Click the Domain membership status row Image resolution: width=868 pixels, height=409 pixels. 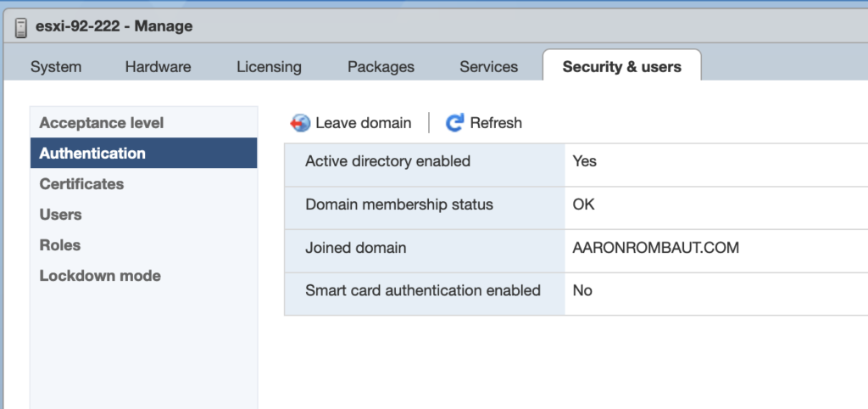(x=398, y=204)
